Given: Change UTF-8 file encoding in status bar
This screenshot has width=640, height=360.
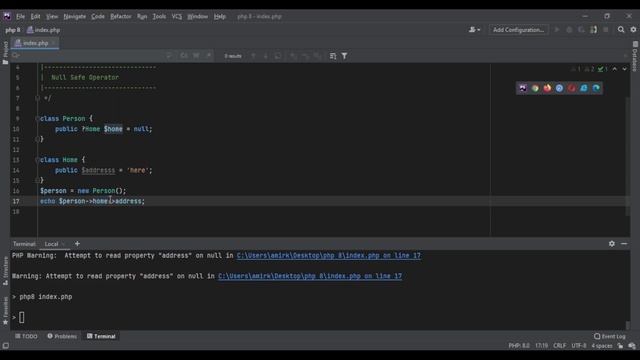Looking at the screenshot, I should pos(579,346).
